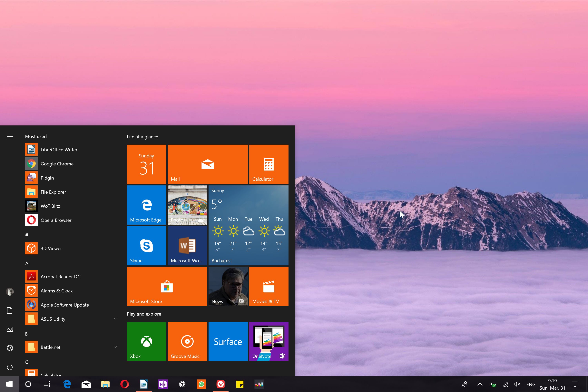Open OneNote from the taskbar
Image resolution: width=588 pixels, height=392 pixels.
click(163, 384)
